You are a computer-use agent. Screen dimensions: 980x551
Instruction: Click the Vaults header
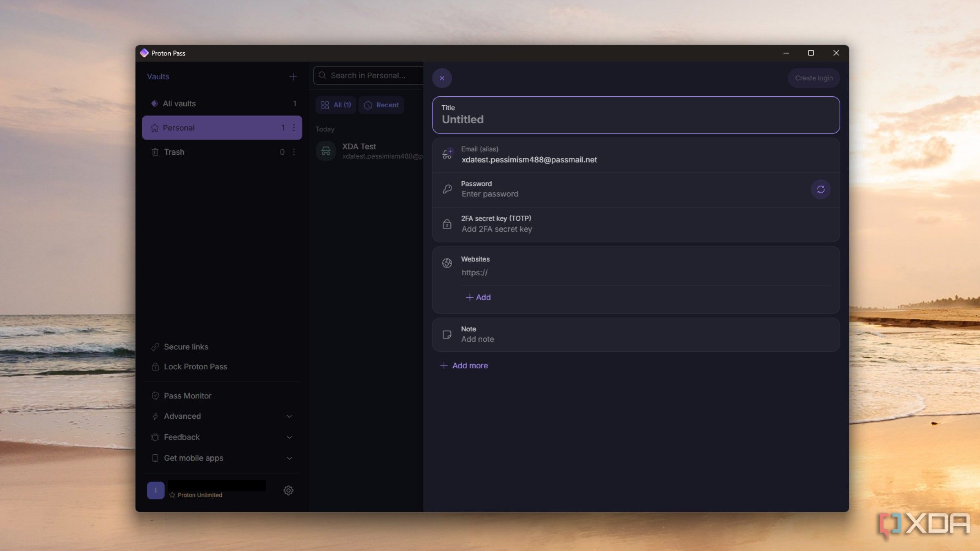158,77
